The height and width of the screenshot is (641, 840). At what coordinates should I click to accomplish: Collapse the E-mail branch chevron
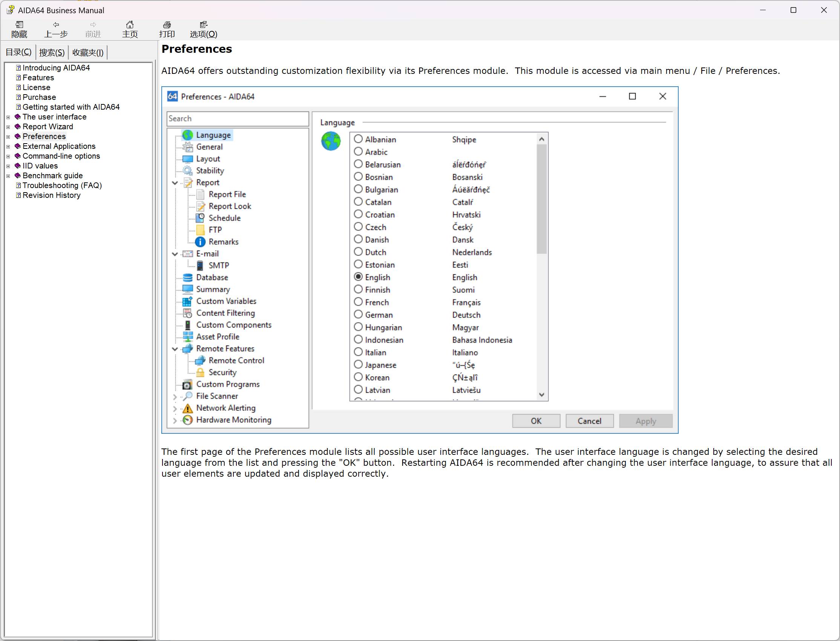tap(175, 254)
